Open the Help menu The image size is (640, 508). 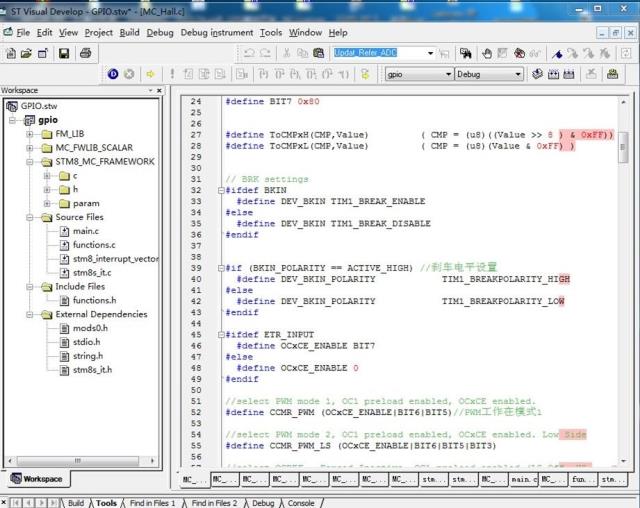[x=338, y=33]
